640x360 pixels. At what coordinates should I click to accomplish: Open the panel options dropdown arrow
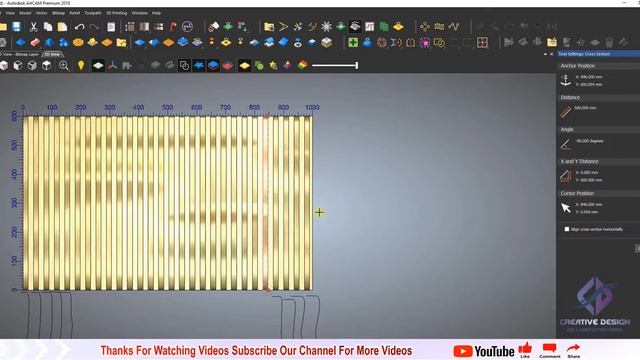click(x=546, y=54)
